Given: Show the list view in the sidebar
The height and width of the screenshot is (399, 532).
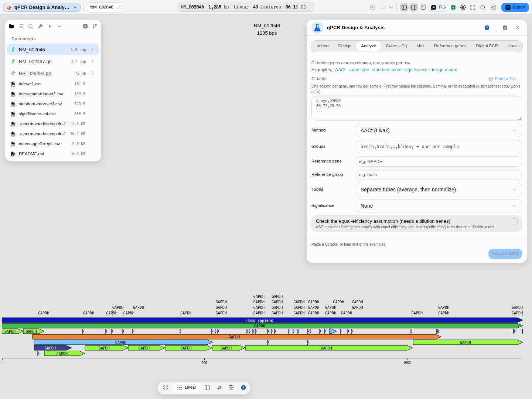Looking at the screenshot, I should click(21, 26).
